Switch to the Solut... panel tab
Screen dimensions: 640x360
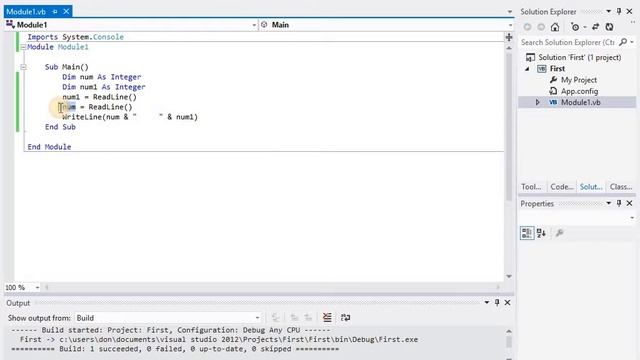(x=591, y=187)
